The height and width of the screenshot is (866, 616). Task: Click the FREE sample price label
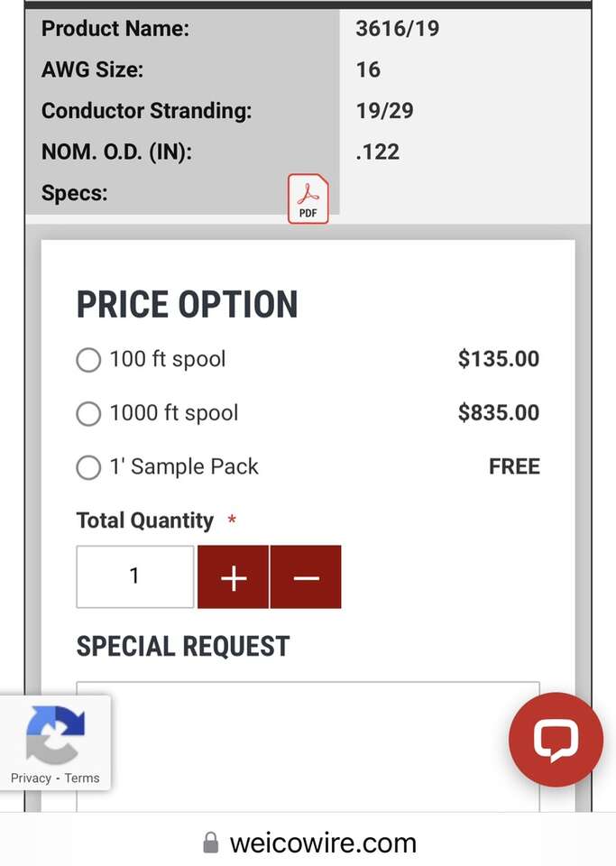[x=514, y=467]
